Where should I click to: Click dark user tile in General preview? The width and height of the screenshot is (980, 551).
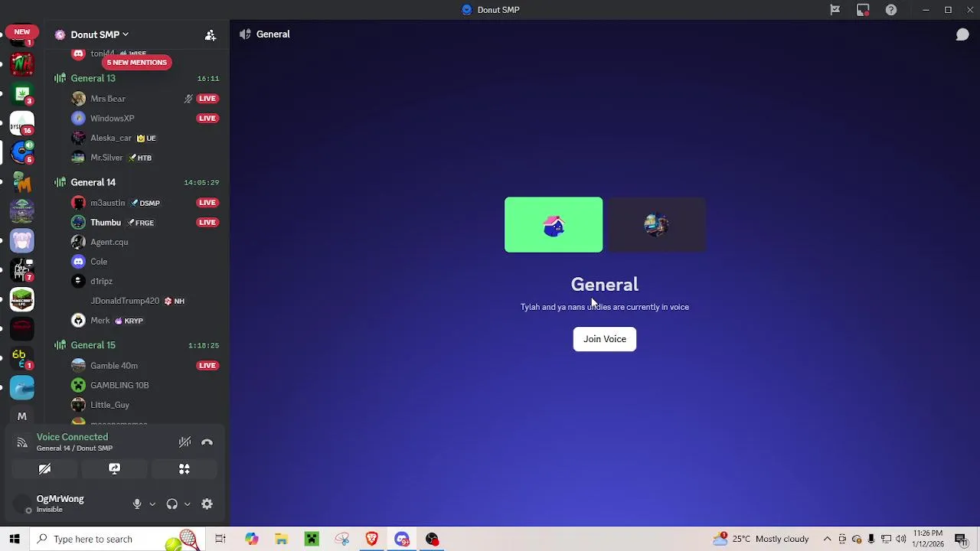[657, 225]
